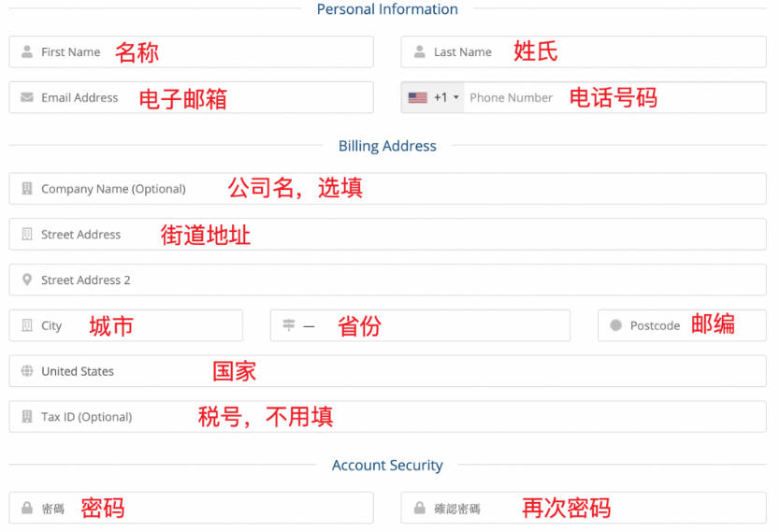Image resolution: width=780 pixels, height=532 pixels.
Task: Click the Postcode input field
Action: point(682,325)
